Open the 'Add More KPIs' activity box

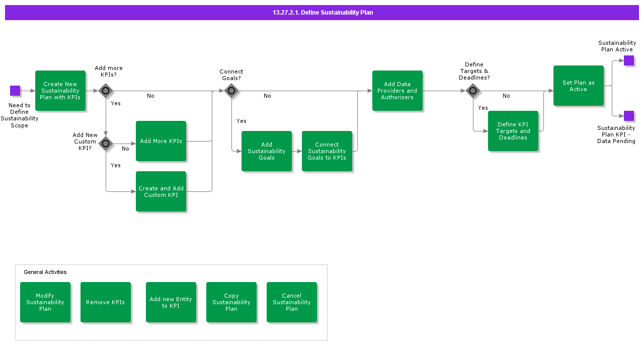pyautogui.click(x=161, y=141)
